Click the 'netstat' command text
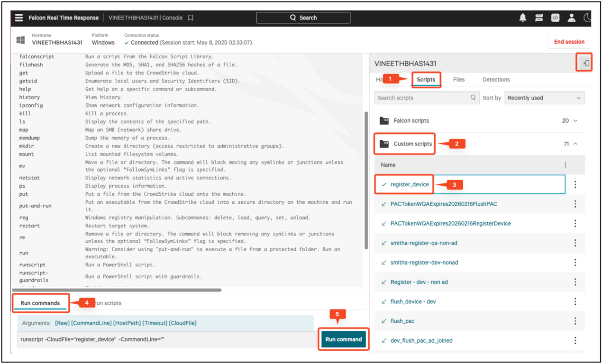The width and height of the screenshot is (602, 364). [x=29, y=178]
